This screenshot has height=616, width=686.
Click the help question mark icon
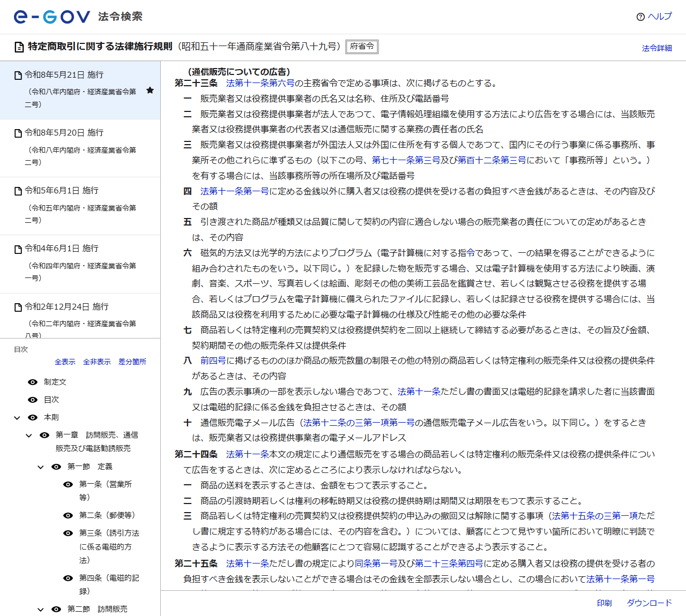click(640, 17)
